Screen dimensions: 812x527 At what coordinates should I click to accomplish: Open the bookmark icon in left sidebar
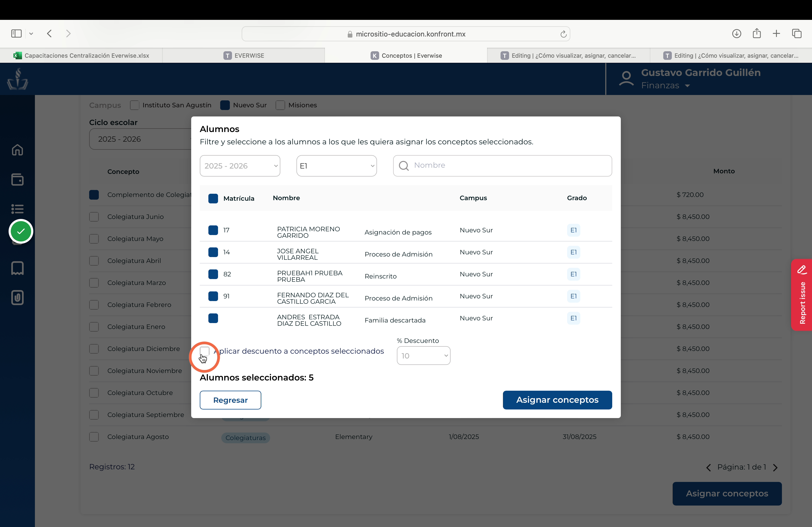tap(17, 268)
